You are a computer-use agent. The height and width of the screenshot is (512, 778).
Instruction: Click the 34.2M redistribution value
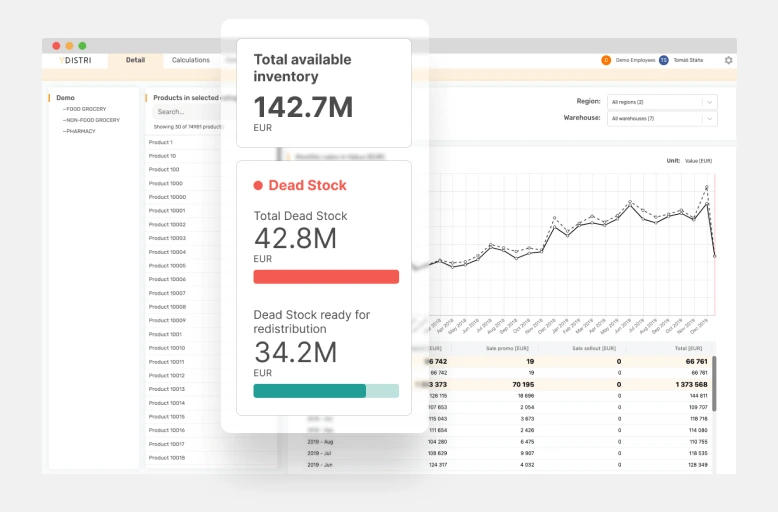click(296, 353)
